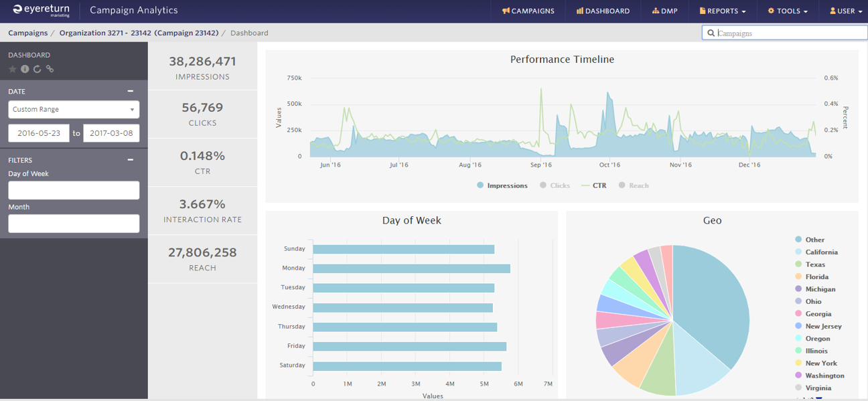Go back via the Campaigns breadcrumb link
Screen dimensions: 868x401
click(27, 32)
